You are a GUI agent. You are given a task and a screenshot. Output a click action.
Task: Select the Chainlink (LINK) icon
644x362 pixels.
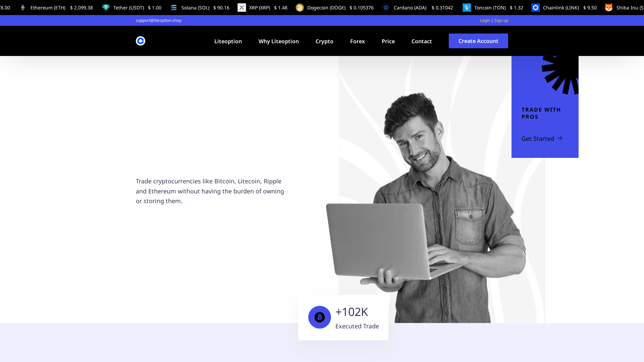pyautogui.click(x=535, y=7)
